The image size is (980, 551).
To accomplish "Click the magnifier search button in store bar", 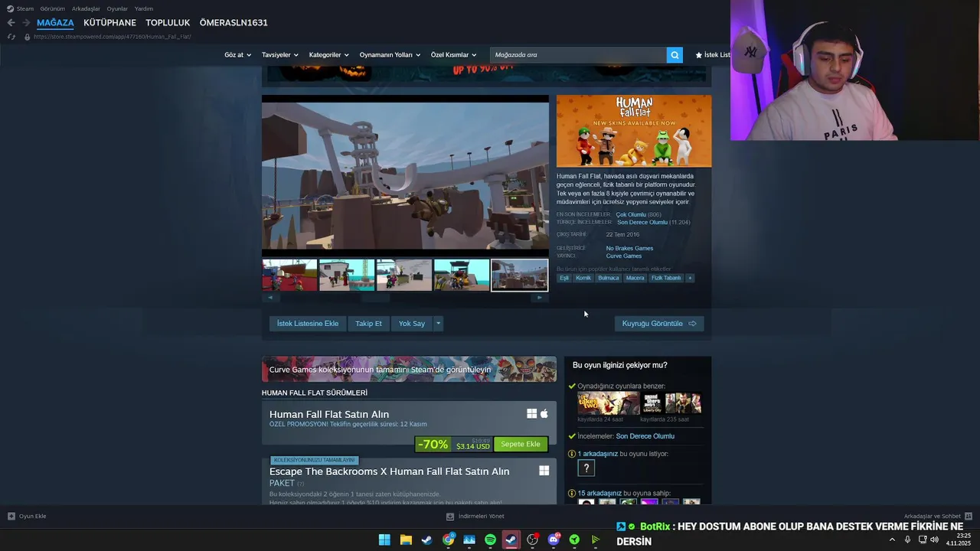I will tap(675, 55).
